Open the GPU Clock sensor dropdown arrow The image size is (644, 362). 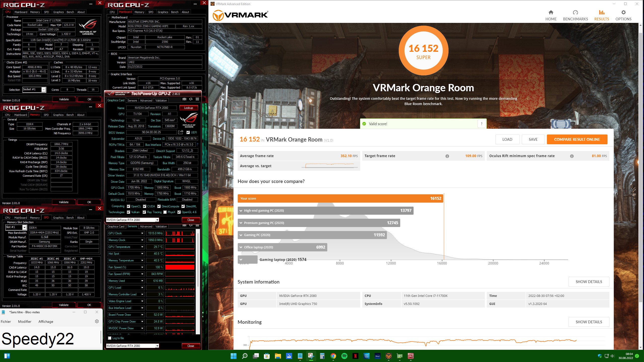click(x=142, y=233)
